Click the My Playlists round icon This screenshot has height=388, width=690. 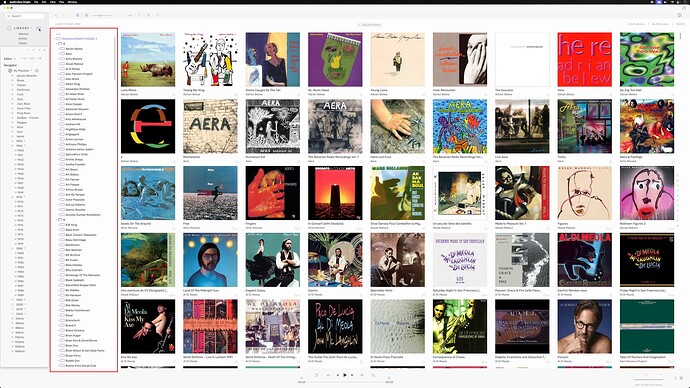tap(10, 70)
